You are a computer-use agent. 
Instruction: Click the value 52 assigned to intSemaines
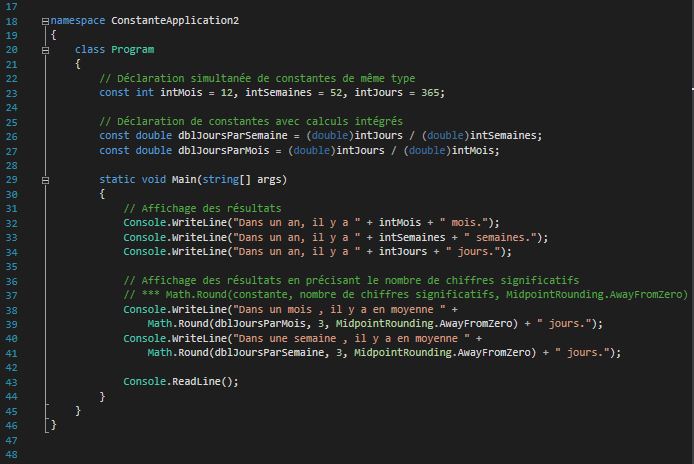tap(336, 93)
